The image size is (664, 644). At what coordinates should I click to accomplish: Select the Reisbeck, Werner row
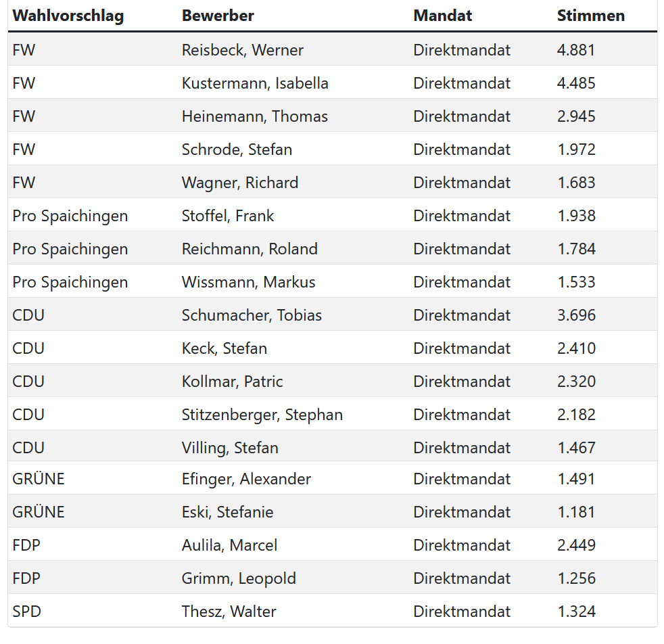pyautogui.click(x=333, y=50)
